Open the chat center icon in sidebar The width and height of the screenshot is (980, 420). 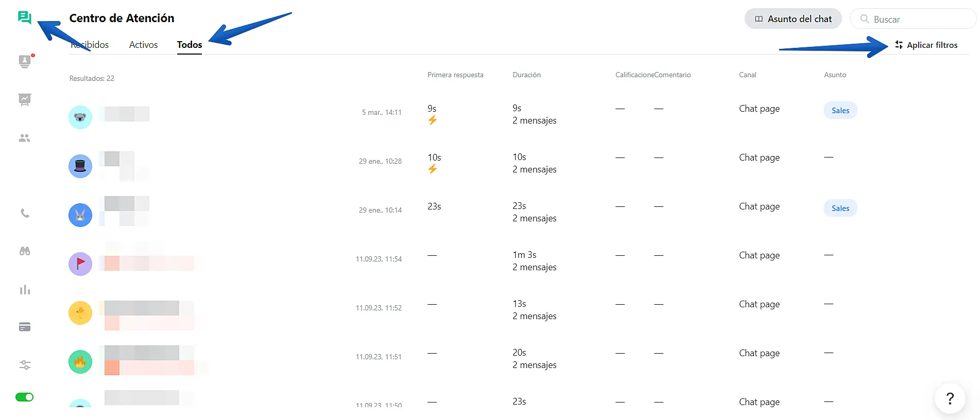point(24,17)
